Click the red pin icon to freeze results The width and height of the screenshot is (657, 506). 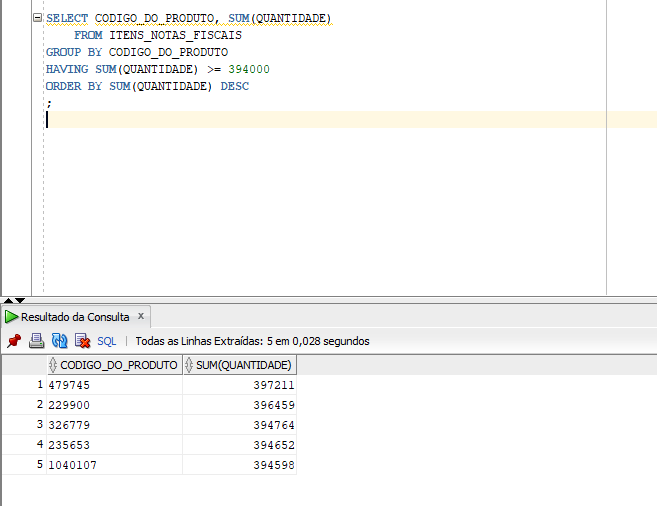(x=13, y=341)
